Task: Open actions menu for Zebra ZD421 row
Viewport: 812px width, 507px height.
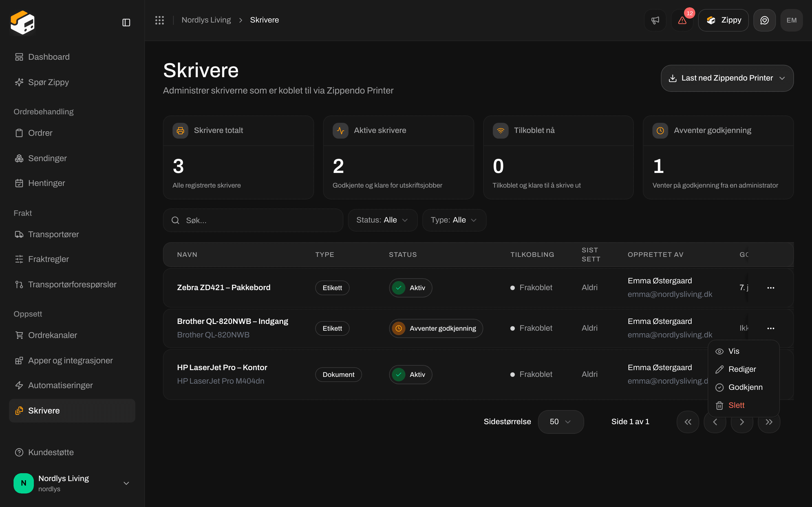Action: [771, 288]
